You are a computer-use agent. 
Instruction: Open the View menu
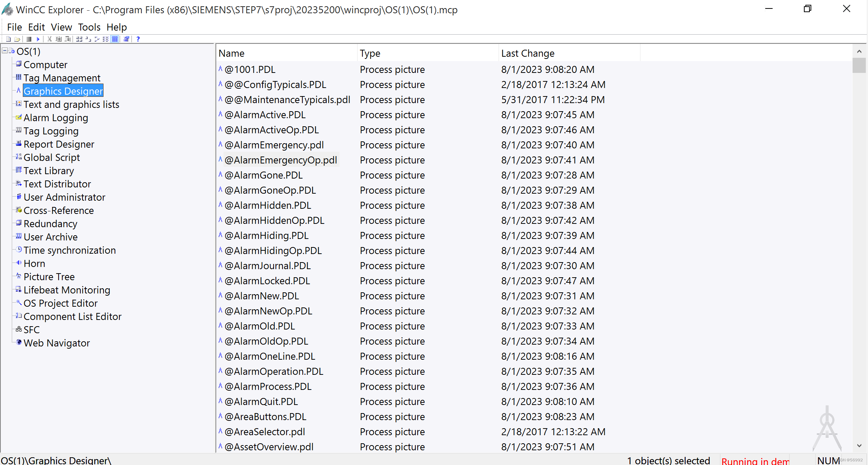coord(61,27)
